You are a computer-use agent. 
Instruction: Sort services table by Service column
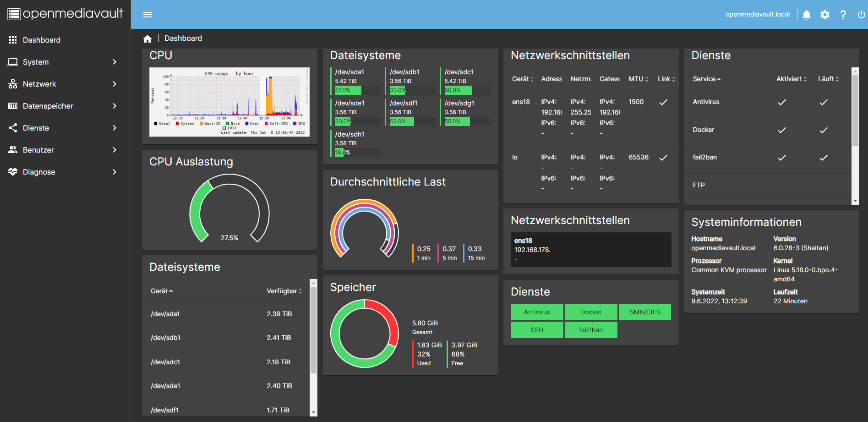click(x=707, y=79)
